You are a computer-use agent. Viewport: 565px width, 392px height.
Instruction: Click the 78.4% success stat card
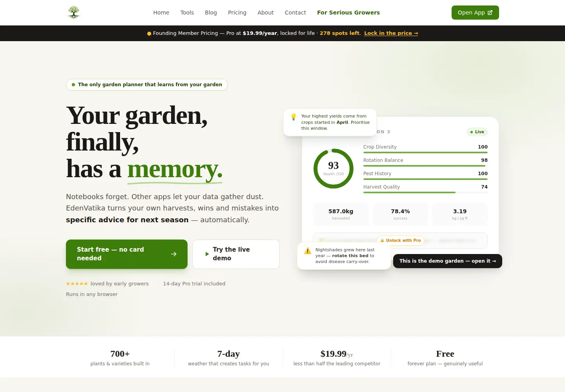[401, 214]
